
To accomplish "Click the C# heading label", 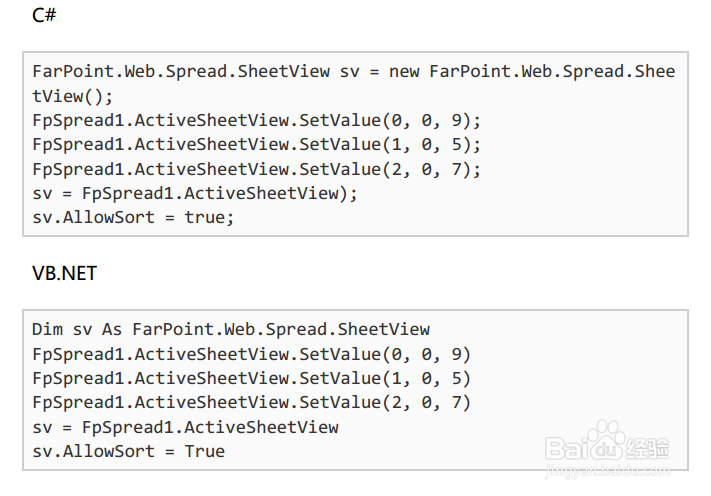I will click(44, 15).
